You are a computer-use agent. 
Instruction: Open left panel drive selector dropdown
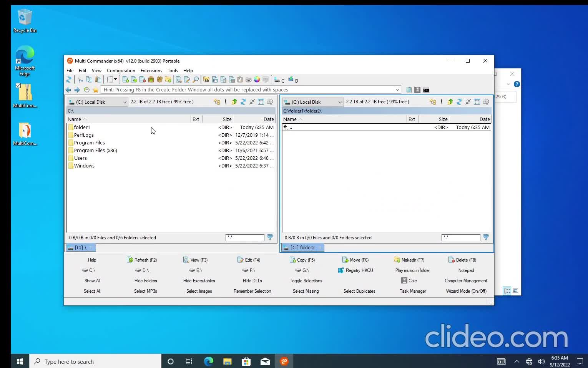click(97, 102)
